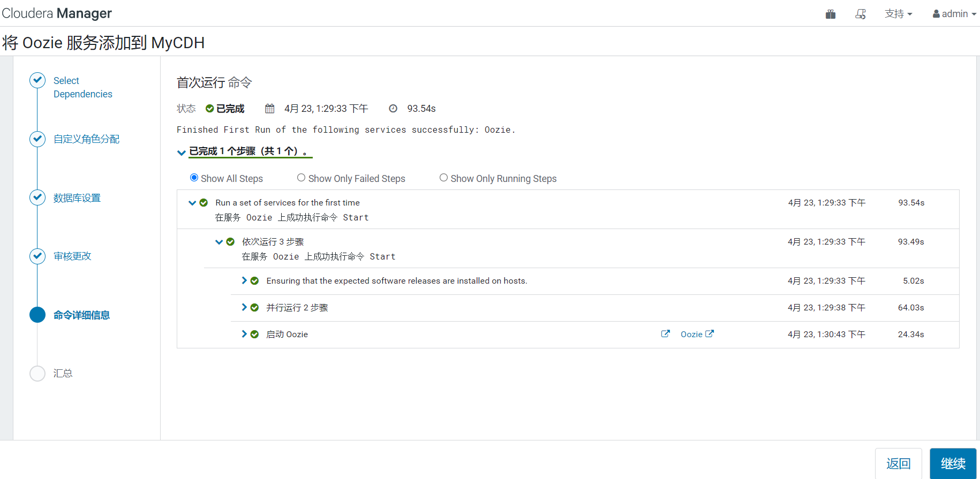Click success icon on 并行运行 2 步骤 row
The width and height of the screenshot is (980, 479).
(255, 308)
